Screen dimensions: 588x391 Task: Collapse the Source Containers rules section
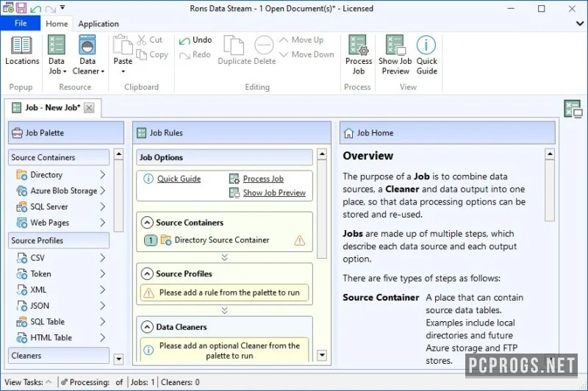(147, 223)
